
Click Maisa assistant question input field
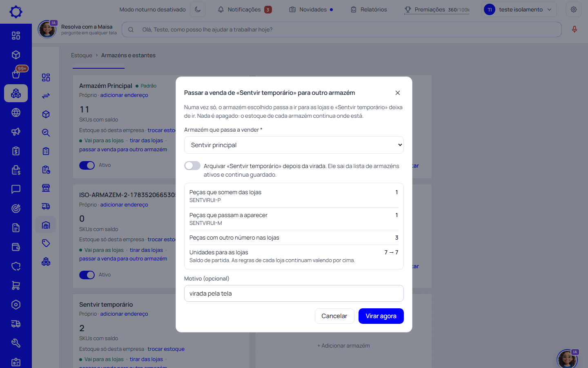[x=341, y=29]
